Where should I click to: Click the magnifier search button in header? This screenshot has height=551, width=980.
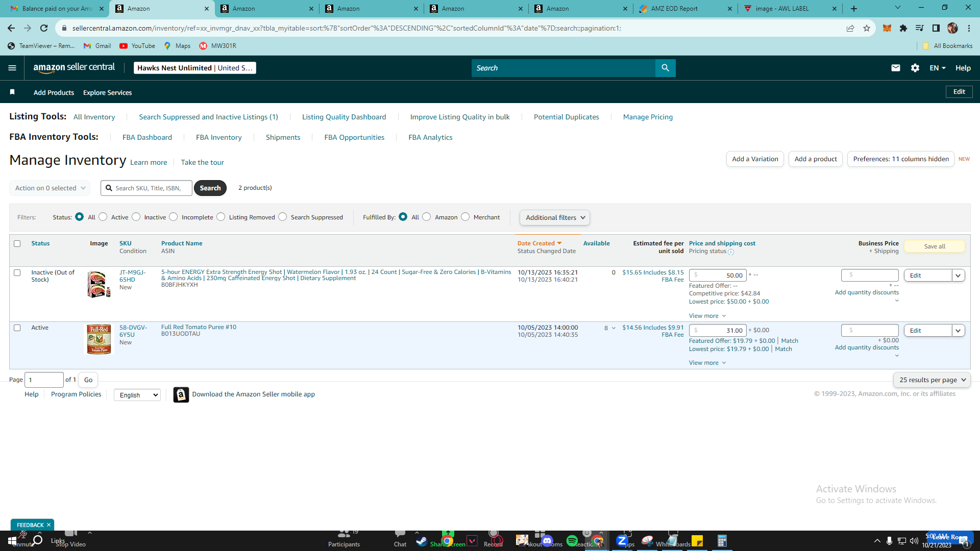tap(665, 68)
